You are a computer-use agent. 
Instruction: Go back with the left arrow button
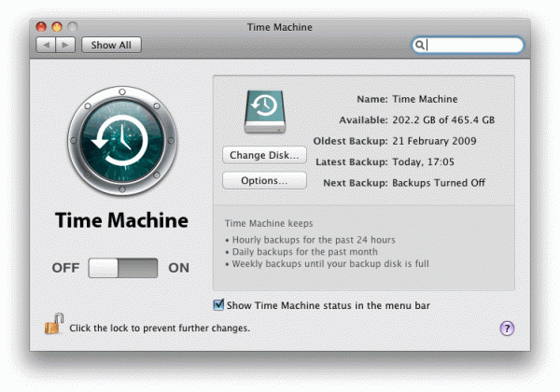point(46,45)
